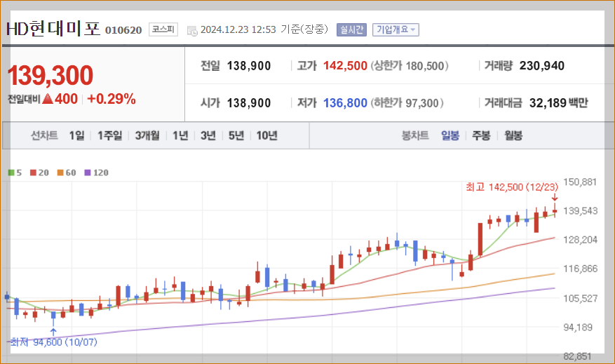Viewport: 615px width, 364px height.
Task: Click the 거래량 value 230,940
Action: [542, 66]
